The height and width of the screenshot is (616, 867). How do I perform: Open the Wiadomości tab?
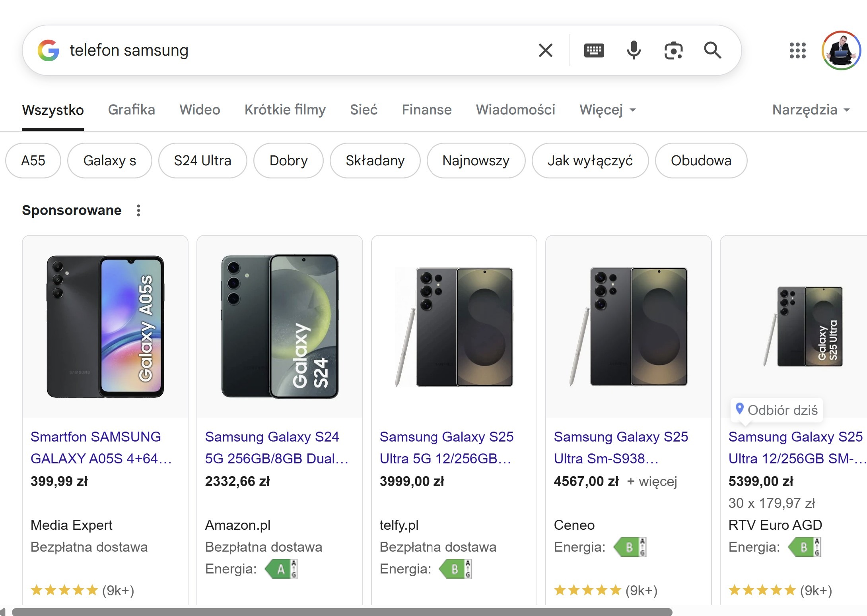click(x=515, y=110)
